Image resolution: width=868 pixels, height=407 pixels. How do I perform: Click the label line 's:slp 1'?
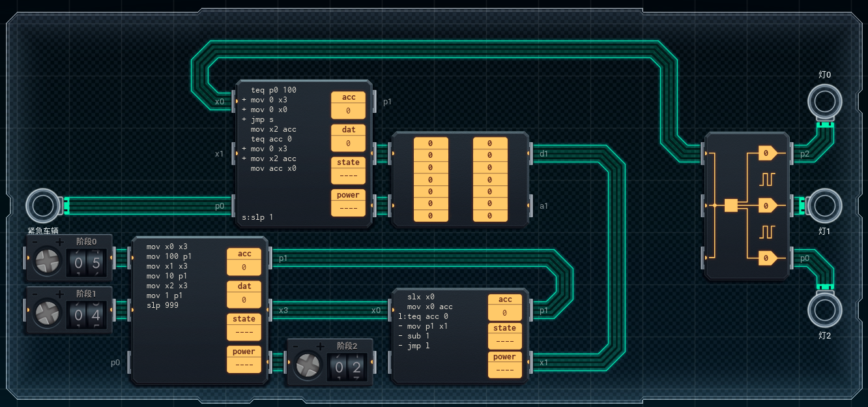coord(257,217)
